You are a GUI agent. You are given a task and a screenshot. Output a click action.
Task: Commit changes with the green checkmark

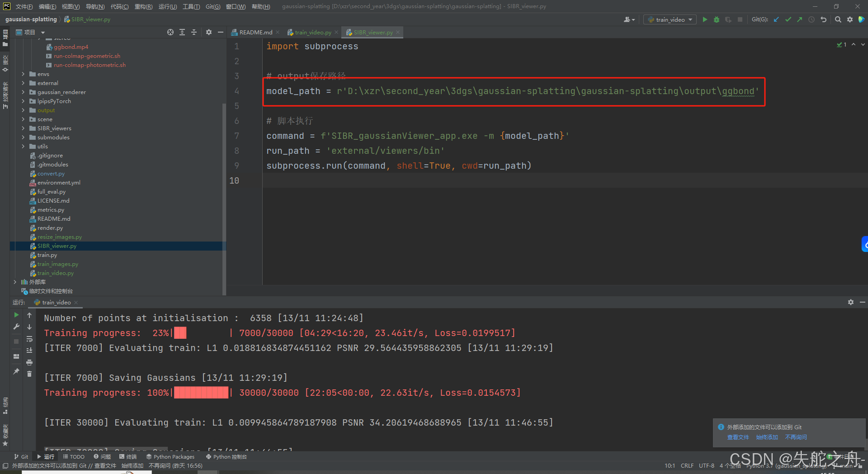(x=788, y=19)
